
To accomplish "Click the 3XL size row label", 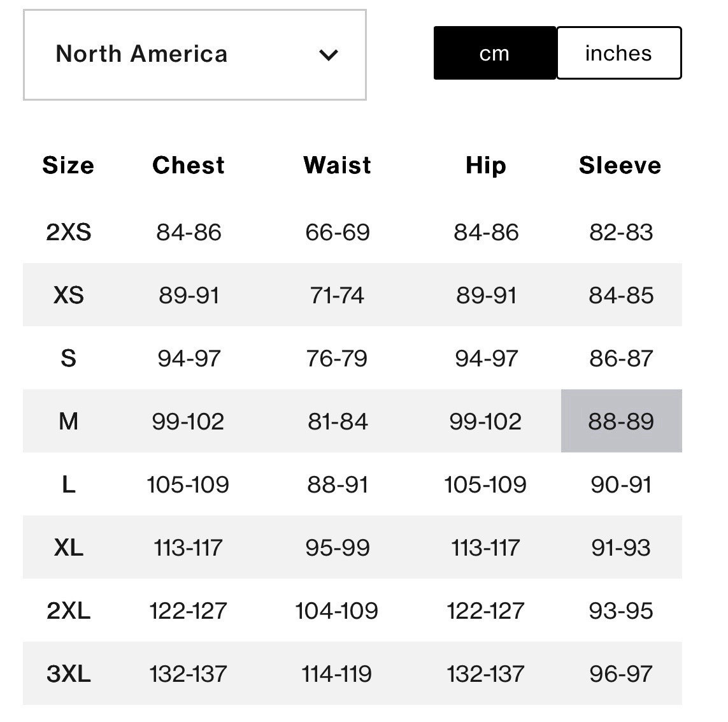I will point(69,674).
